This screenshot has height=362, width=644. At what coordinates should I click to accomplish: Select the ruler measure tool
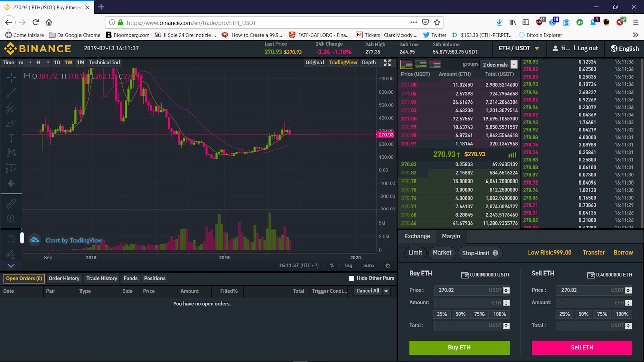click(x=11, y=204)
